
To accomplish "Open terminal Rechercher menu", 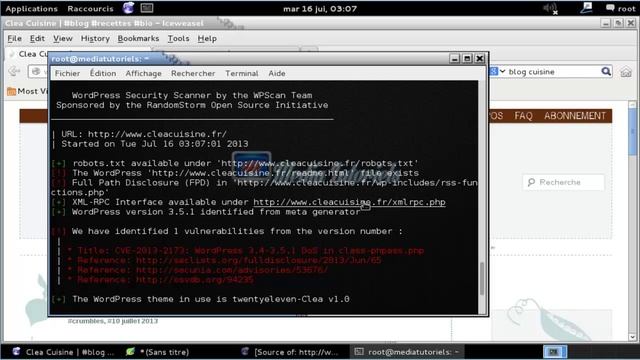I will [193, 73].
